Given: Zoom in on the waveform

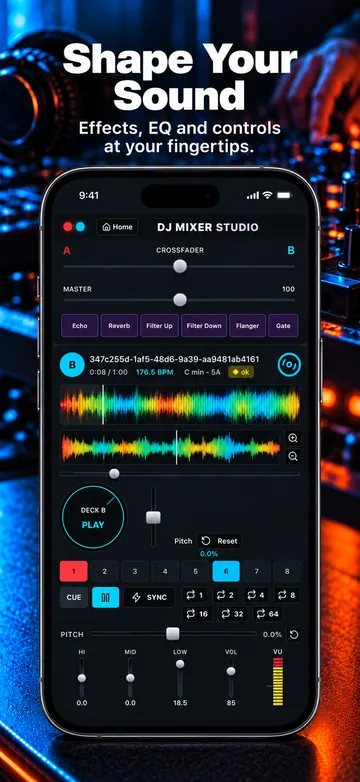Looking at the screenshot, I should click(293, 438).
